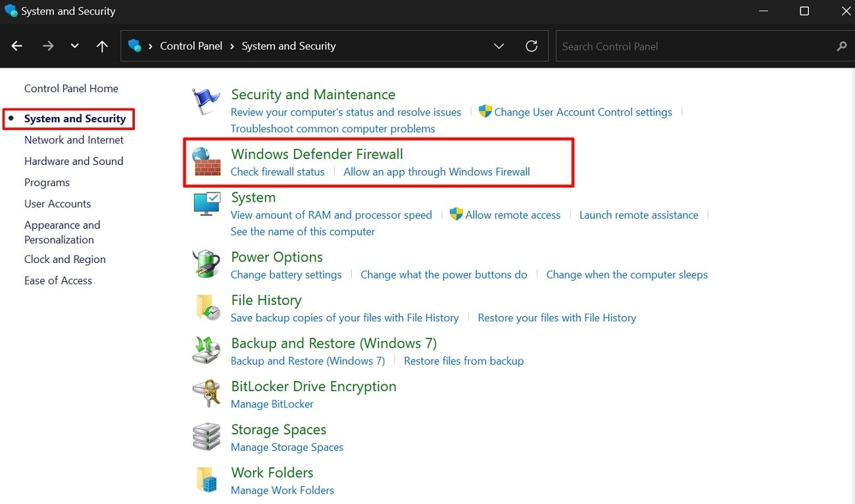Open Storage Spaces heading

click(279, 430)
